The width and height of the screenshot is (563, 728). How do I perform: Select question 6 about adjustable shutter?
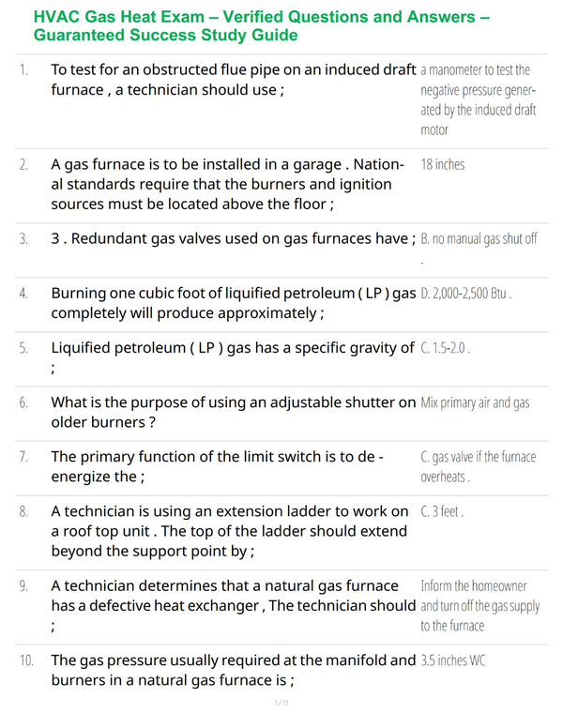(234, 412)
